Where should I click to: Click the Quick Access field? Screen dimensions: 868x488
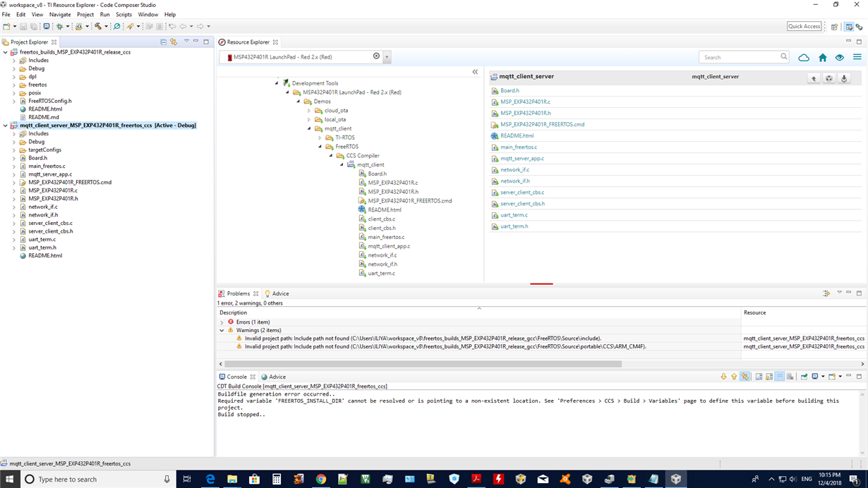coord(804,26)
